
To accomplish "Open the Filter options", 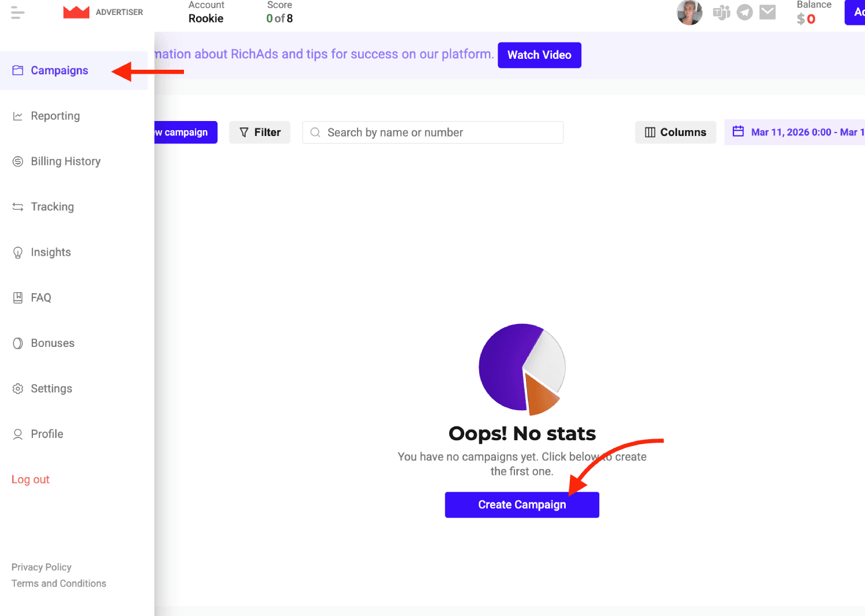I will (x=259, y=132).
